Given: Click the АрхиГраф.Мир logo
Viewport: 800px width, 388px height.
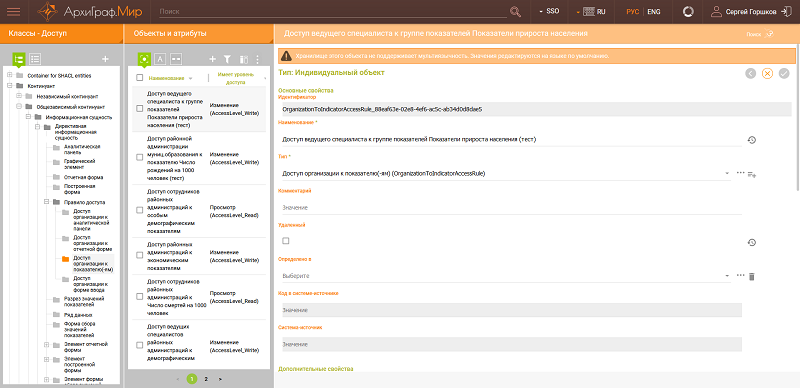Looking at the screenshot, I should (x=89, y=11).
